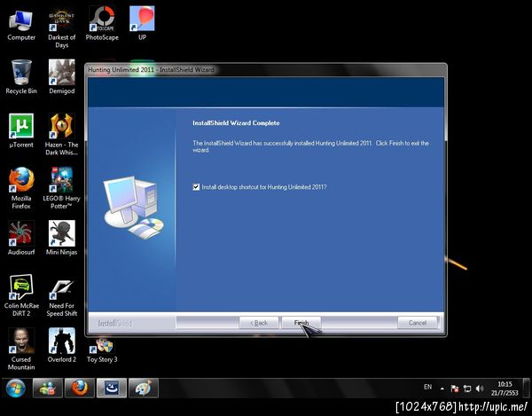Click the Action Center flag tray icon
This screenshot has height=416, width=532.
(x=455, y=389)
